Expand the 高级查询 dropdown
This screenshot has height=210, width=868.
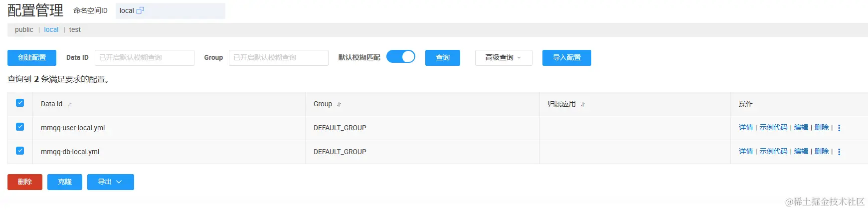click(x=504, y=58)
